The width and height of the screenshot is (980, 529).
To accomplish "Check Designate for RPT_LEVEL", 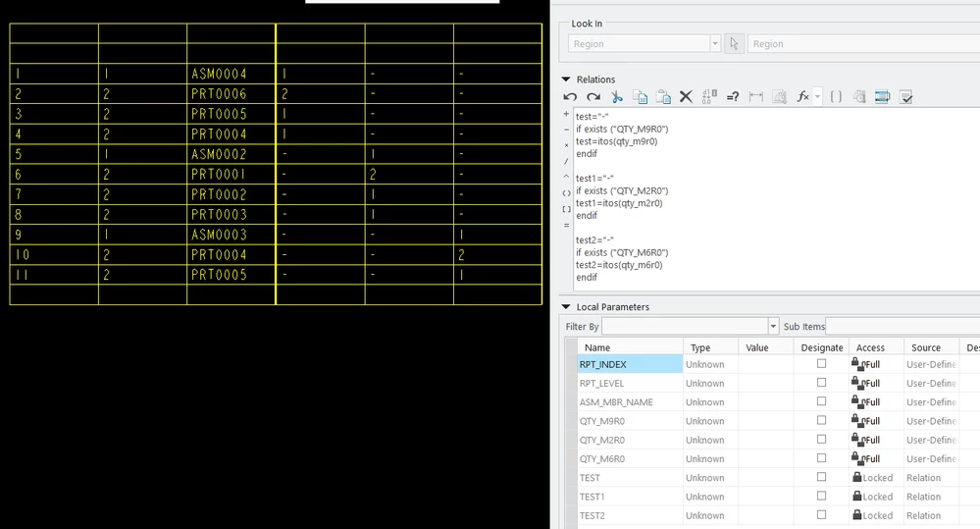I will 821,383.
